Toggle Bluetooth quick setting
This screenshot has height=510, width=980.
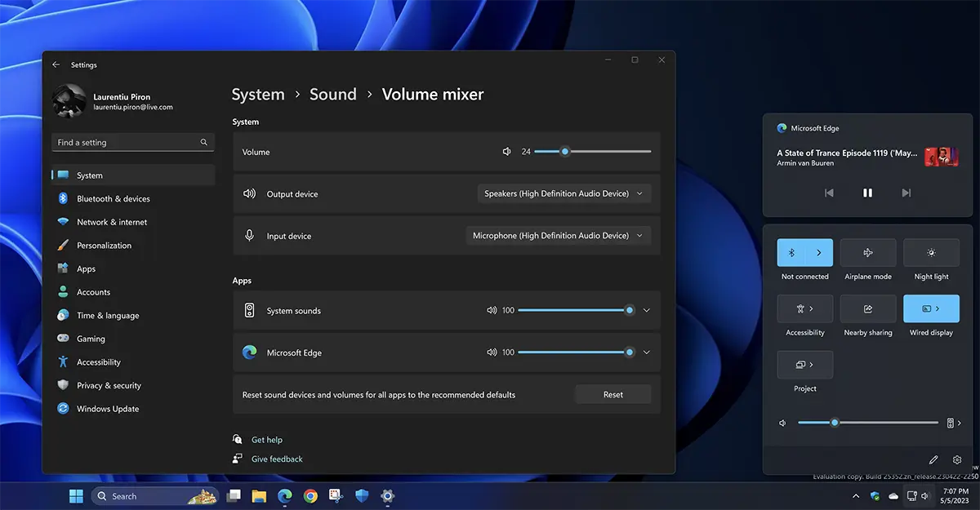pyautogui.click(x=791, y=253)
